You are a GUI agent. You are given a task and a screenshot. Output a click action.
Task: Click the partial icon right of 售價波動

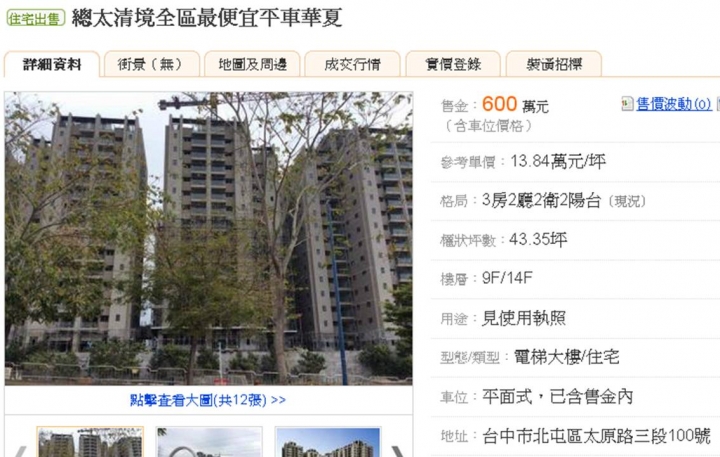718,104
